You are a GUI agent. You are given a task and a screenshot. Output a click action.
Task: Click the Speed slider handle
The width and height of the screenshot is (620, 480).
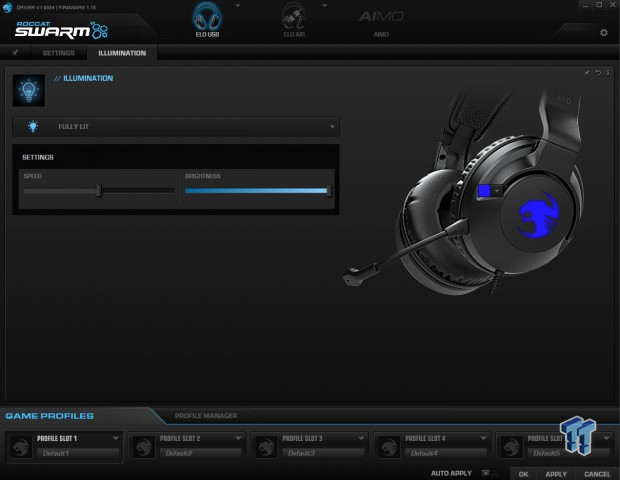click(99, 191)
